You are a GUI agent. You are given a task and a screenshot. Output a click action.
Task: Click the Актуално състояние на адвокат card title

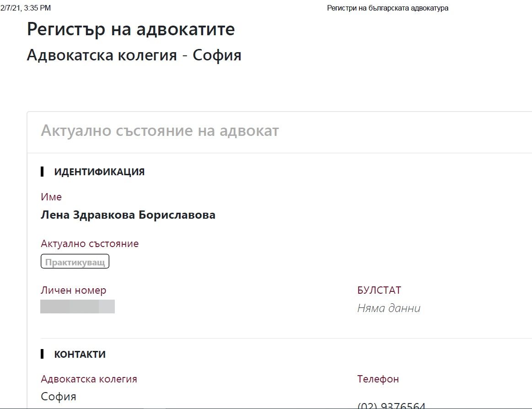[160, 131]
